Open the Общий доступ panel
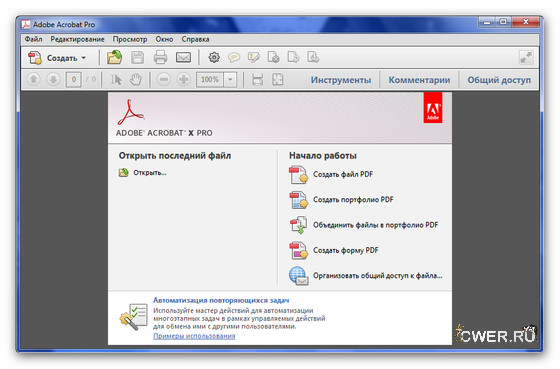This screenshot has height=369, width=560. tap(499, 80)
